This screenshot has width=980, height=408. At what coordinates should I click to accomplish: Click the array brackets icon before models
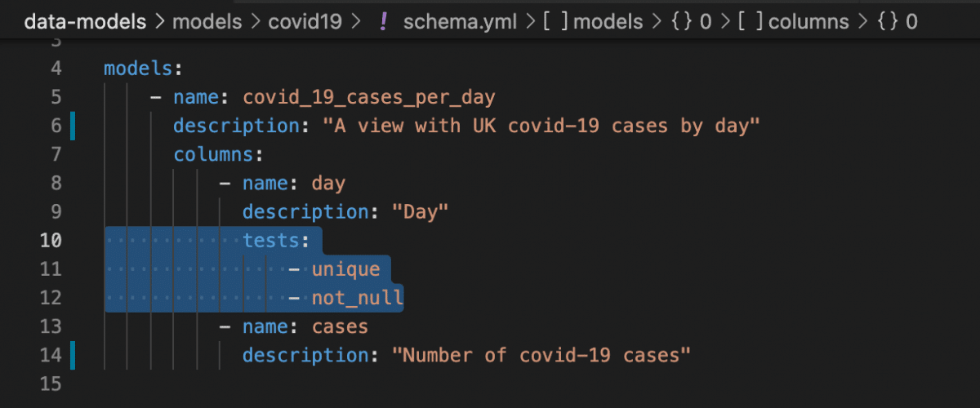click(555, 21)
